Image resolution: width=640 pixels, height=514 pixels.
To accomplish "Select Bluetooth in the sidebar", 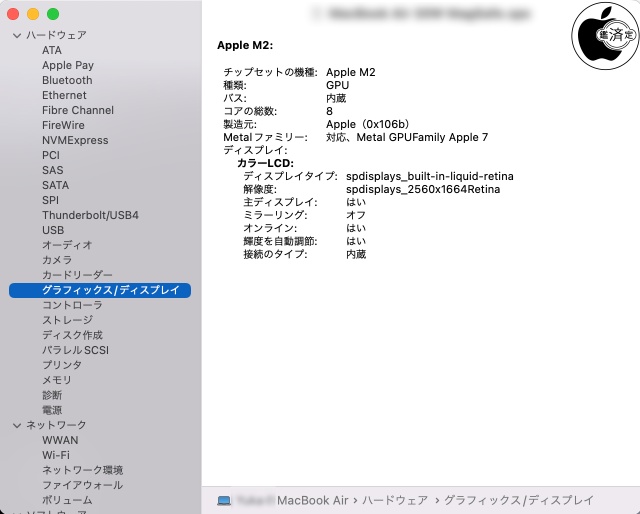I will 67,80.
